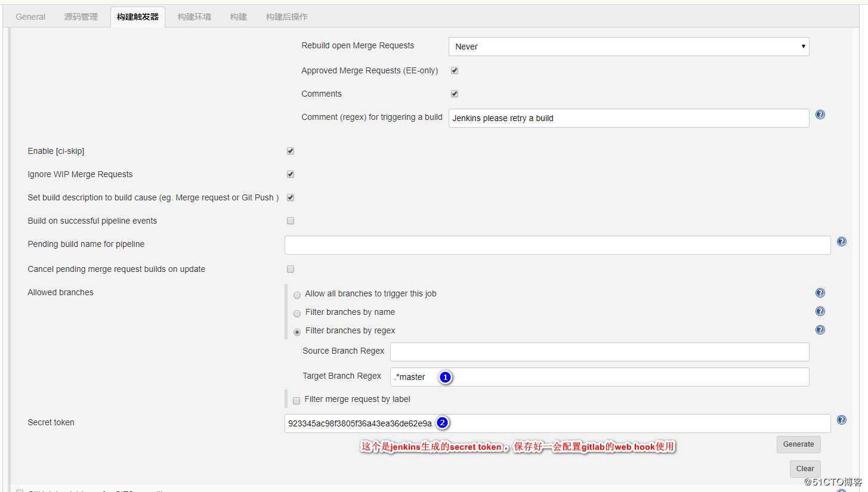Switch to the General tab
Viewport: 868px width, 492px height.
[x=30, y=17]
